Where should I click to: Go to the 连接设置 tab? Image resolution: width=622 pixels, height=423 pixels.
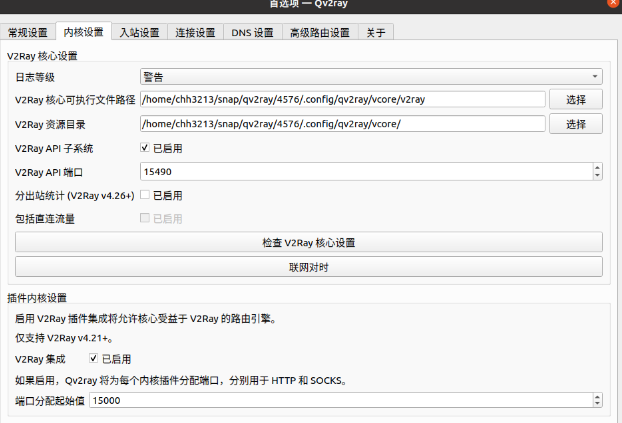tap(194, 32)
